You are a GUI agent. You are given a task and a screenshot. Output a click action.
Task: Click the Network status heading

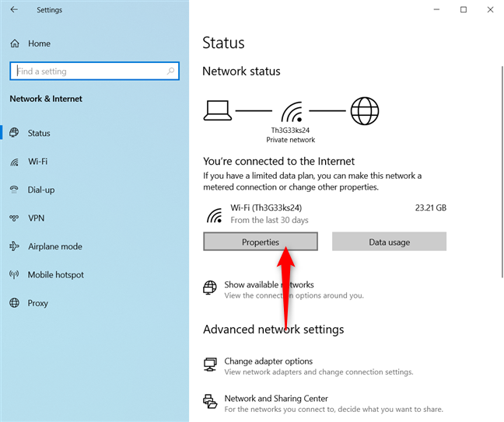tap(241, 71)
